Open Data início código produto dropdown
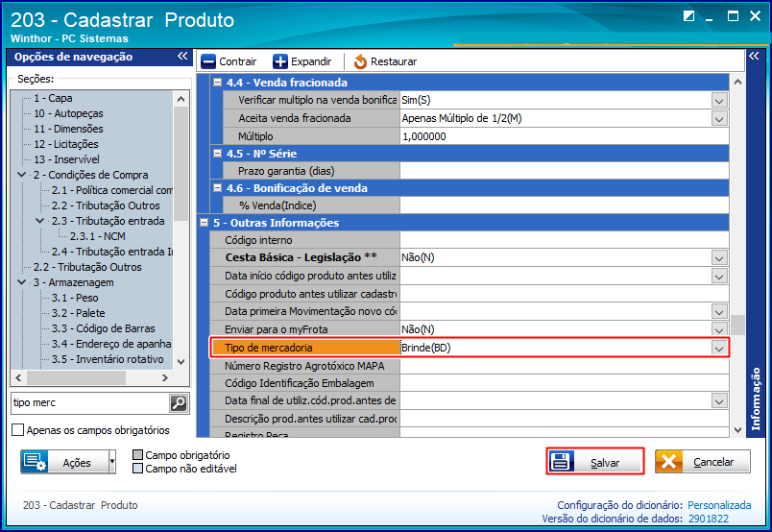 (x=719, y=276)
